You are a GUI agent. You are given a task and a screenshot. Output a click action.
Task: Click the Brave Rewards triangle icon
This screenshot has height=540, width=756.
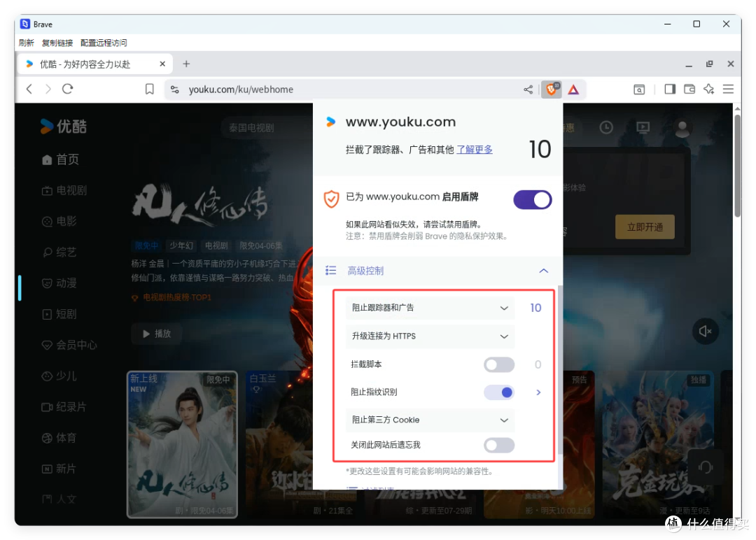coord(573,90)
